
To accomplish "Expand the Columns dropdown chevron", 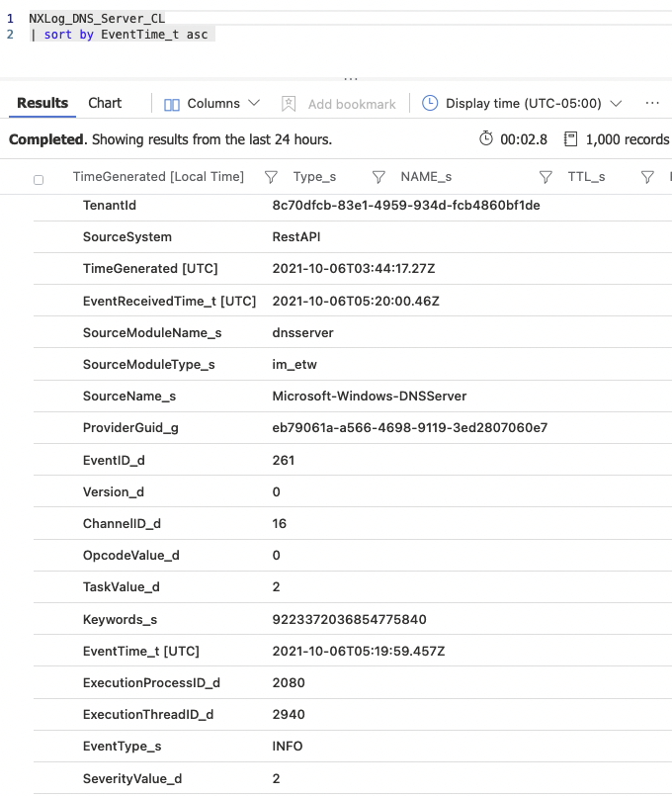I will 254,104.
